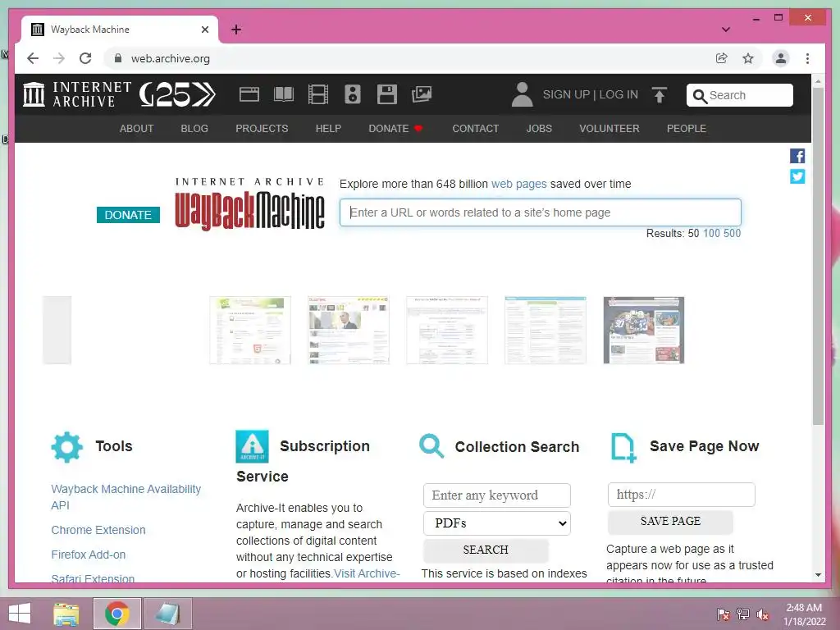This screenshot has height=630, width=840.
Task: Open HELP in the navigation bar
Action: tap(328, 129)
